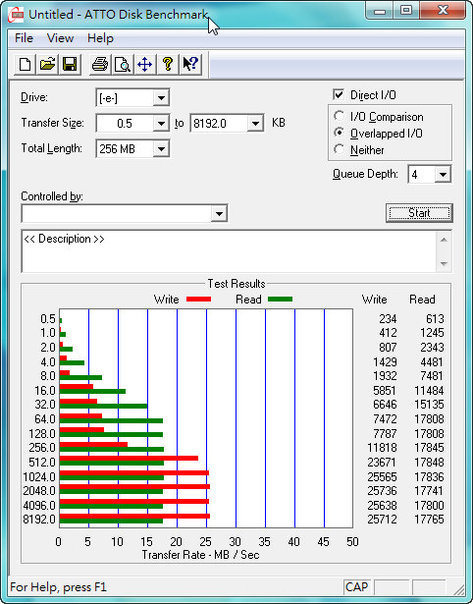Open Print Preview magnifier icon
Viewport: 473px width, 604px height.
122,64
